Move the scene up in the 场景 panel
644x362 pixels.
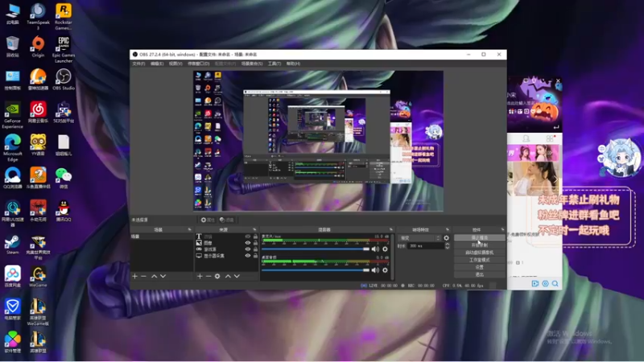(154, 276)
